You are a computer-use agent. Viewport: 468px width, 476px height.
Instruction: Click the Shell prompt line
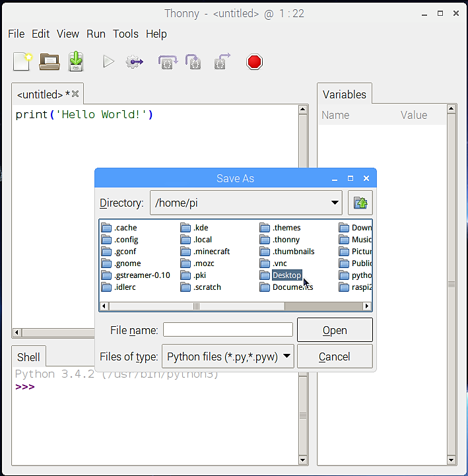click(25, 387)
